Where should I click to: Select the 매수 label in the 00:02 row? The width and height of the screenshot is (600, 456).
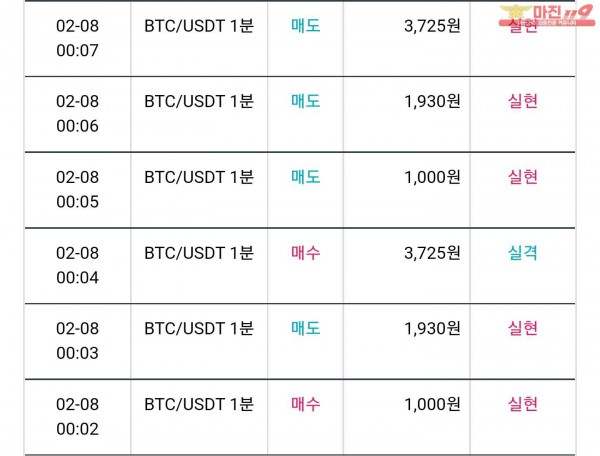click(x=305, y=404)
